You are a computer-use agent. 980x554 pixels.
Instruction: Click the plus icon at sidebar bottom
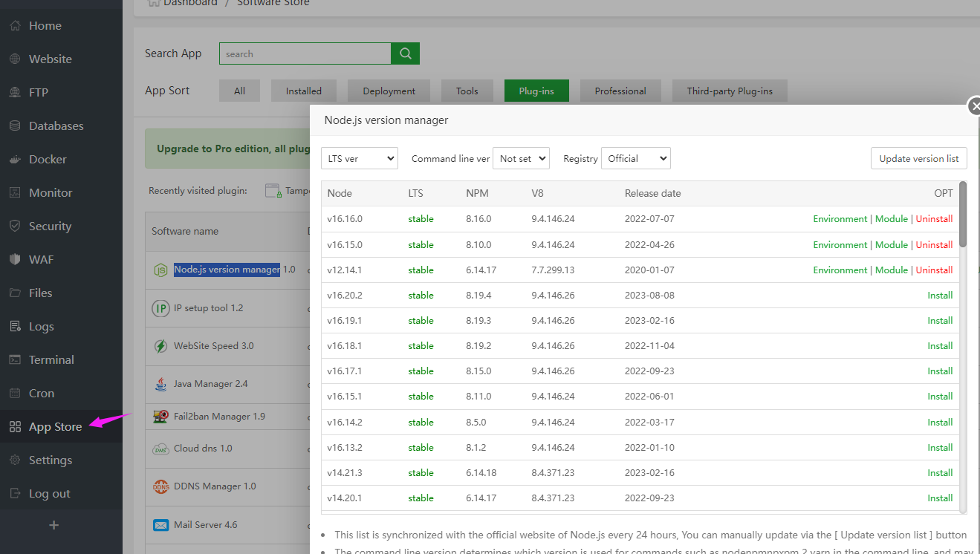pos(53,525)
